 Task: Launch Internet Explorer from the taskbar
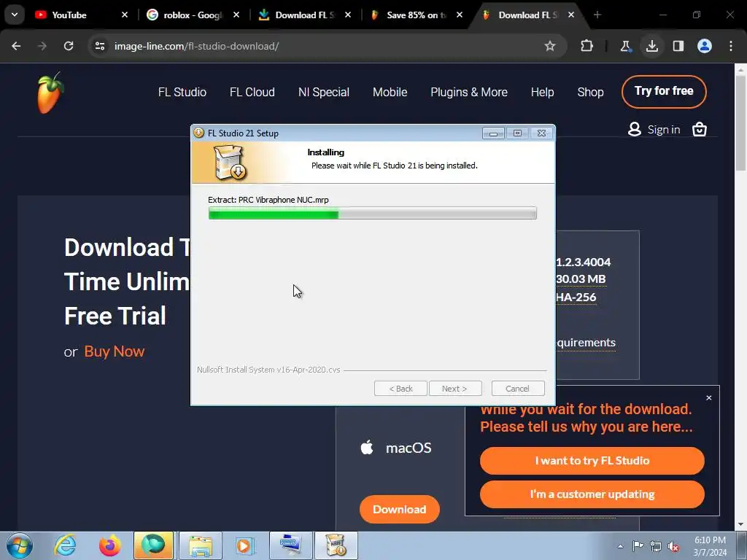point(65,545)
